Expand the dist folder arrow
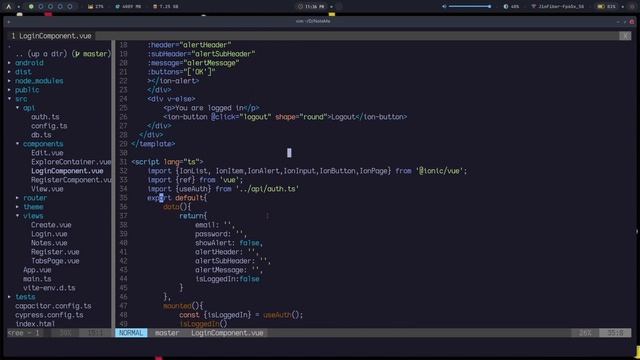The image size is (640, 360). [9, 72]
